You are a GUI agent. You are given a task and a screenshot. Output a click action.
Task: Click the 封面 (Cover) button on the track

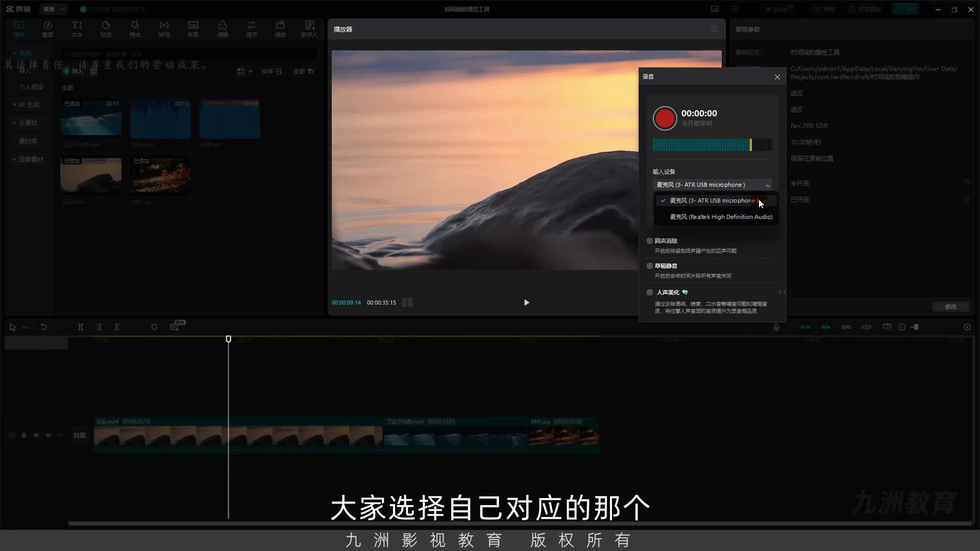(x=80, y=435)
